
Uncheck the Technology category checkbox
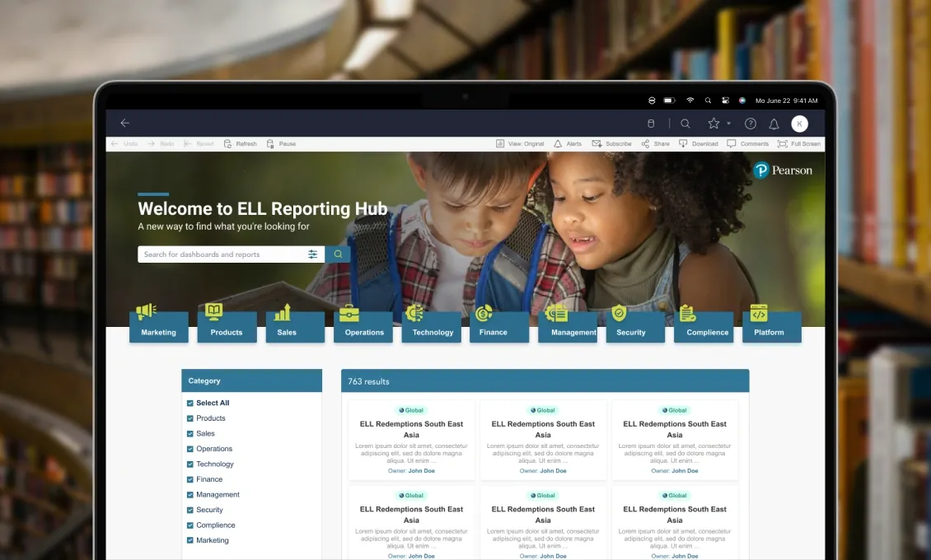pyautogui.click(x=190, y=464)
